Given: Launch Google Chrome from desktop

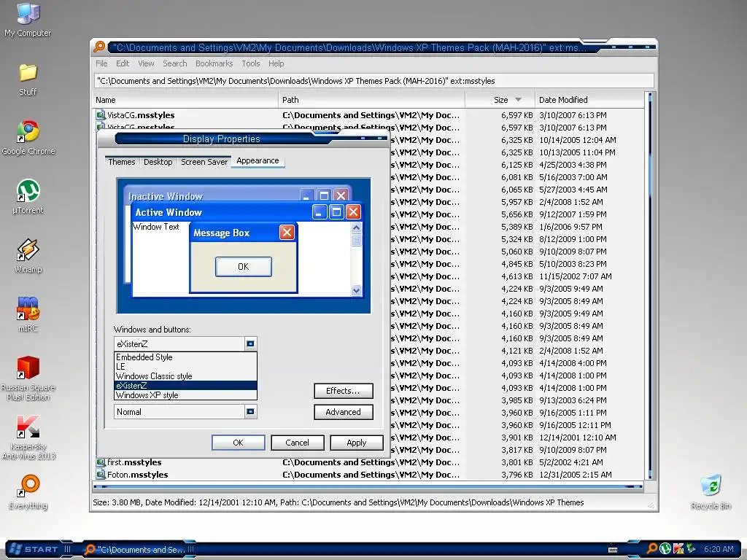Looking at the screenshot, I should click(x=28, y=138).
